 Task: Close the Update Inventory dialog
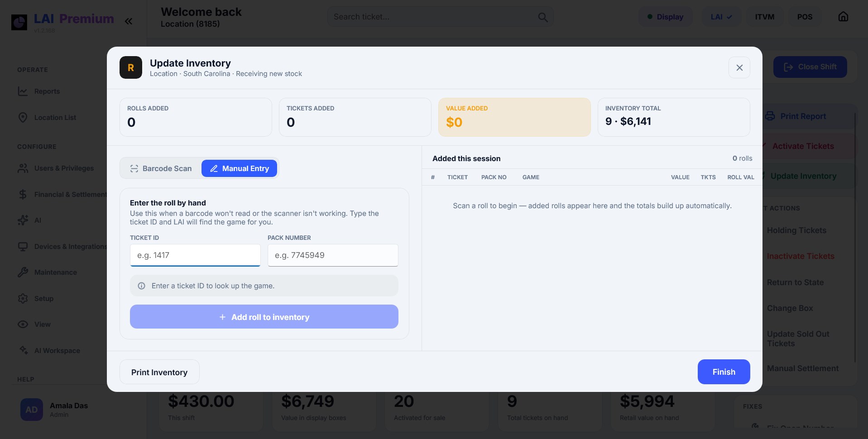coord(739,67)
